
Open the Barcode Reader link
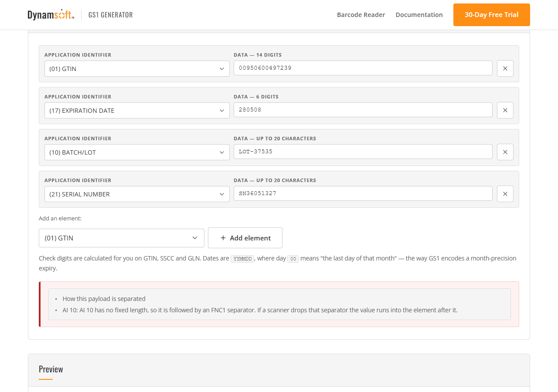click(x=361, y=15)
